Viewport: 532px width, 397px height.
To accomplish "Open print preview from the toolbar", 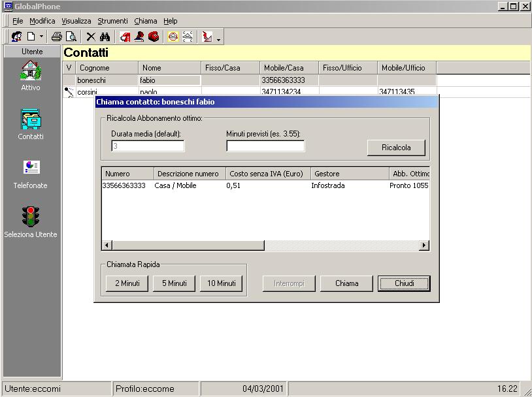I will (x=70, y=37).
